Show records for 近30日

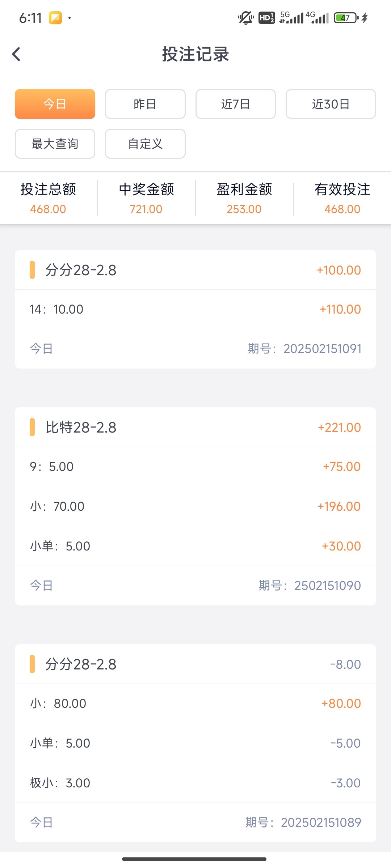331,104
